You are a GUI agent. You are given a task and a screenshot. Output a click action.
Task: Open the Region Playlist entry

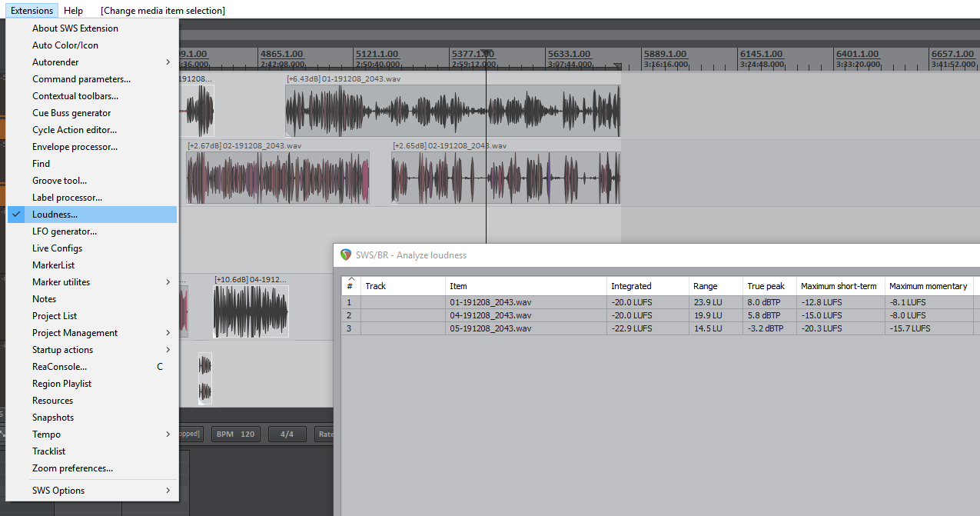[61, 384]
